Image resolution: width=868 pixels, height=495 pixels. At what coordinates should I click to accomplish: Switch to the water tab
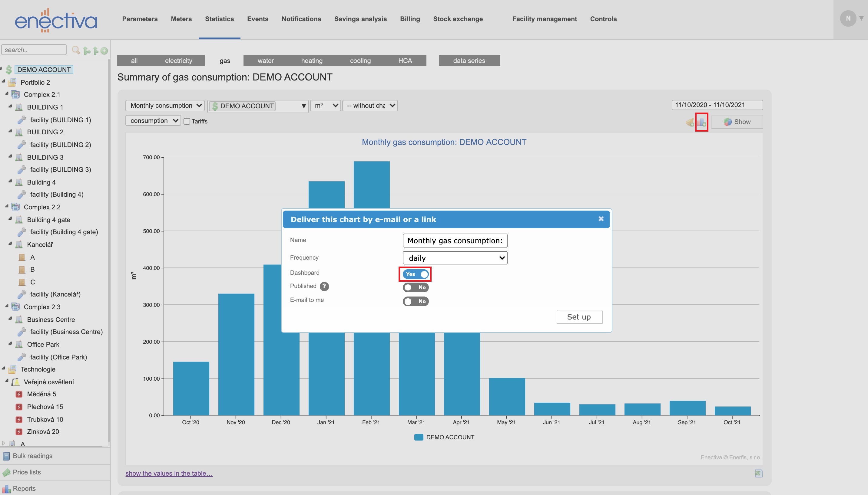pos(265,61)
